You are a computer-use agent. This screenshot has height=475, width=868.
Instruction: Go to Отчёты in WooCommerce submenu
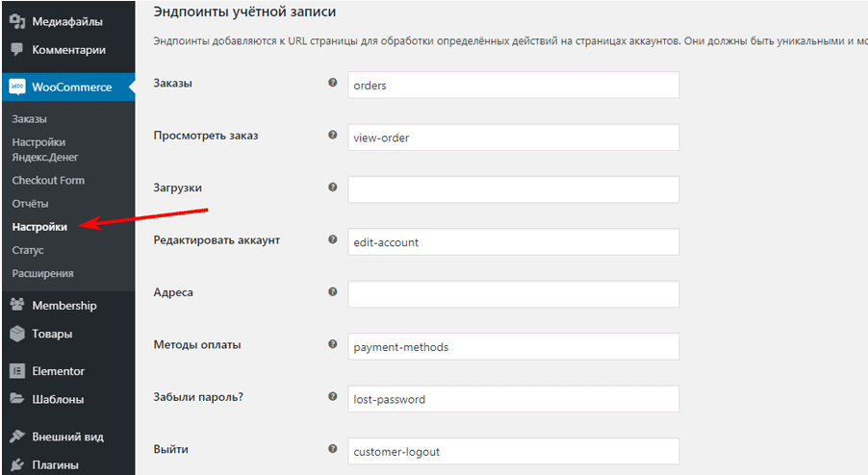30,204
